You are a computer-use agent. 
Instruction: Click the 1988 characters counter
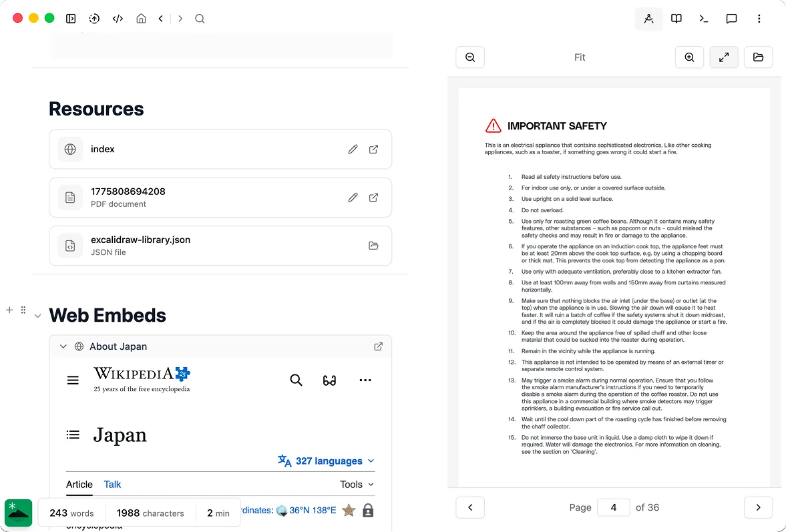[150, 513]
